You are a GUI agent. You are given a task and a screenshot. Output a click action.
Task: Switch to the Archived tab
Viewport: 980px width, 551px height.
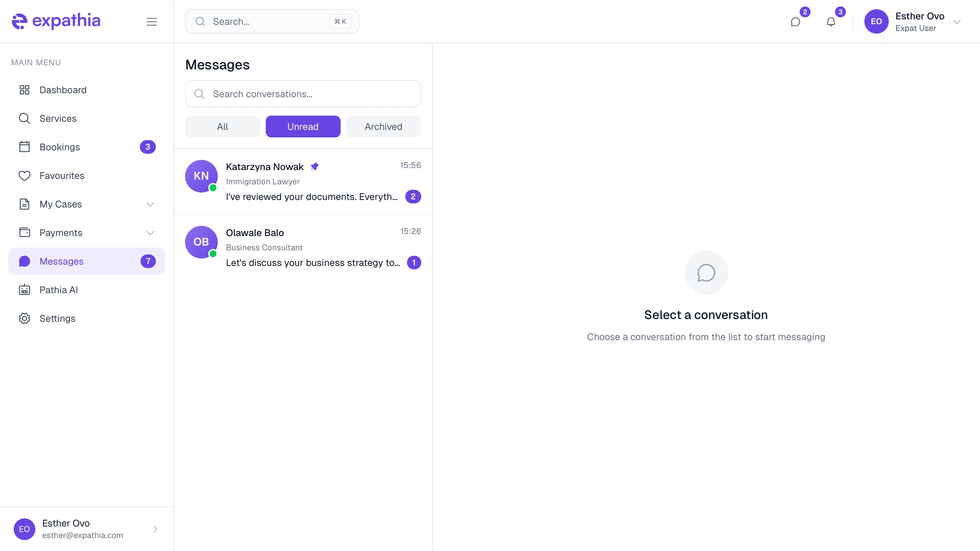(x=383, y=127)
